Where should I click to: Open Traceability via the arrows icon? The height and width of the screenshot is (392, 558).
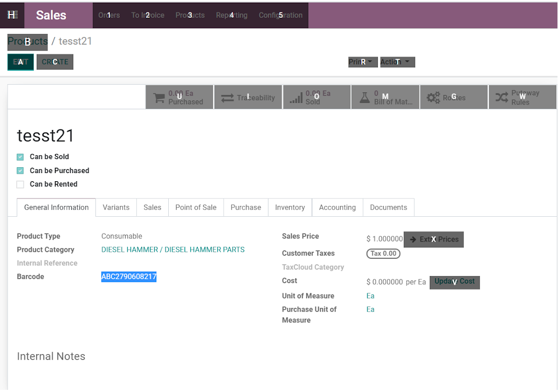coord(228,98)
